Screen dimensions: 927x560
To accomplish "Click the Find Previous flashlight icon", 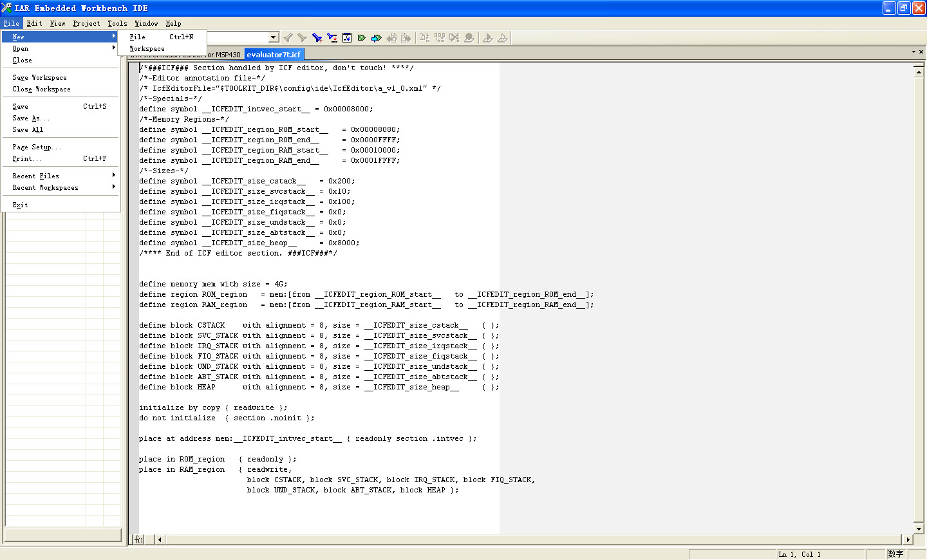I will [288, 38].
